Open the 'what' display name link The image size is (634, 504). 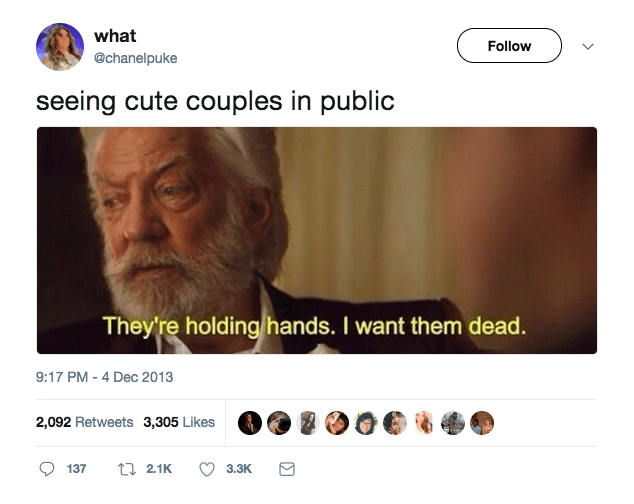click(115, 36)
